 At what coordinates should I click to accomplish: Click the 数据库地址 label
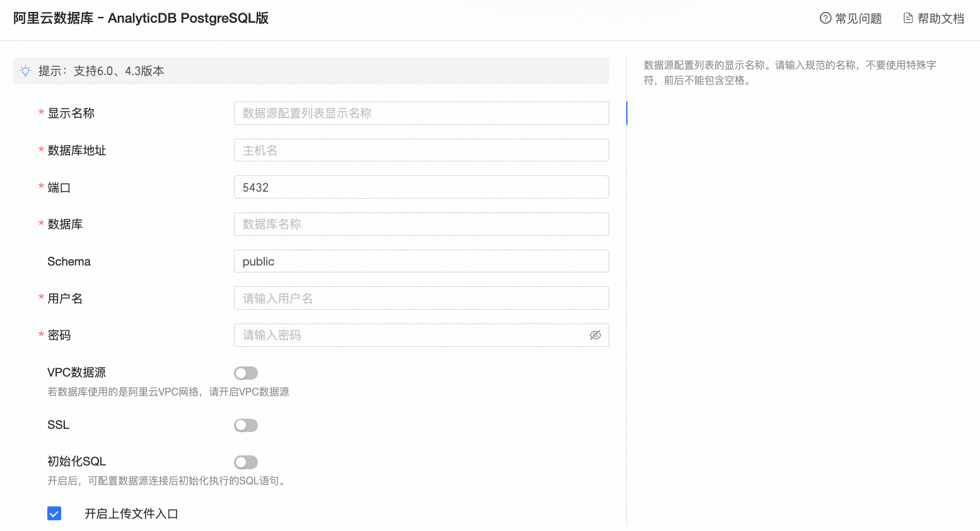(x=77, y=150)
